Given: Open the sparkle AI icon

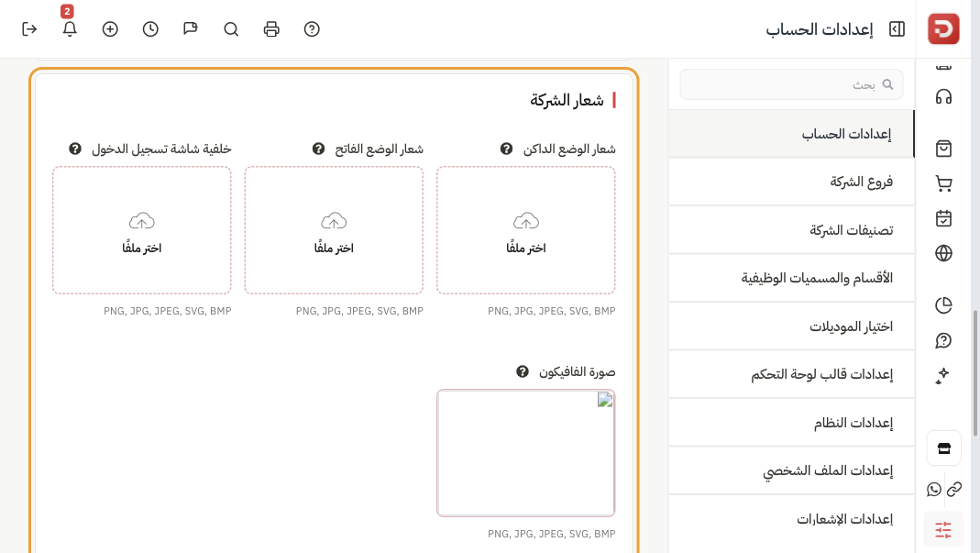Looking at the screenshot, I should (943, 375).
